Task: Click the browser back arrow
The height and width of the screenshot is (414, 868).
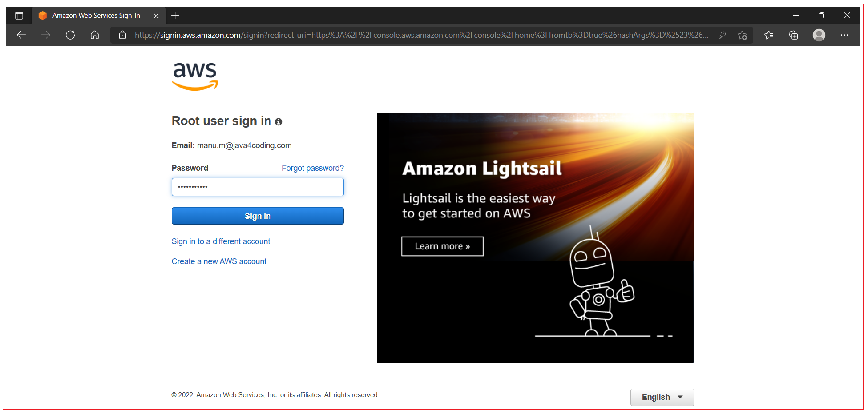Action: pos(21,35)
